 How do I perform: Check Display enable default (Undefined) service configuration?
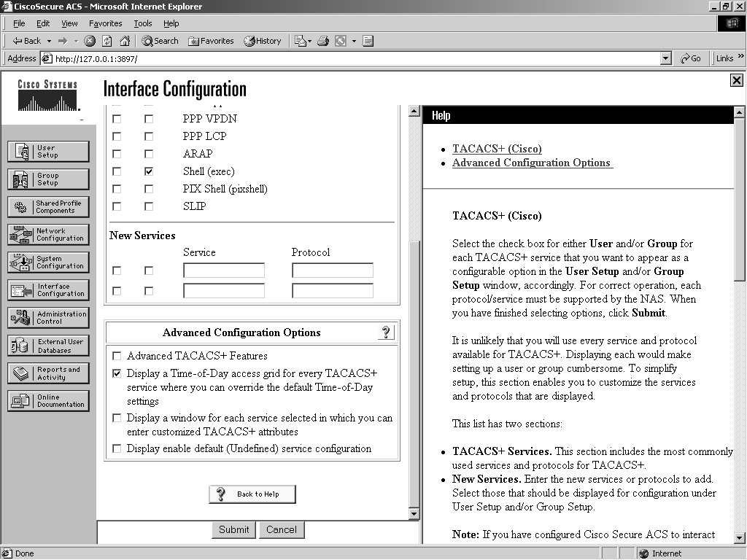(x=117, y=448)
